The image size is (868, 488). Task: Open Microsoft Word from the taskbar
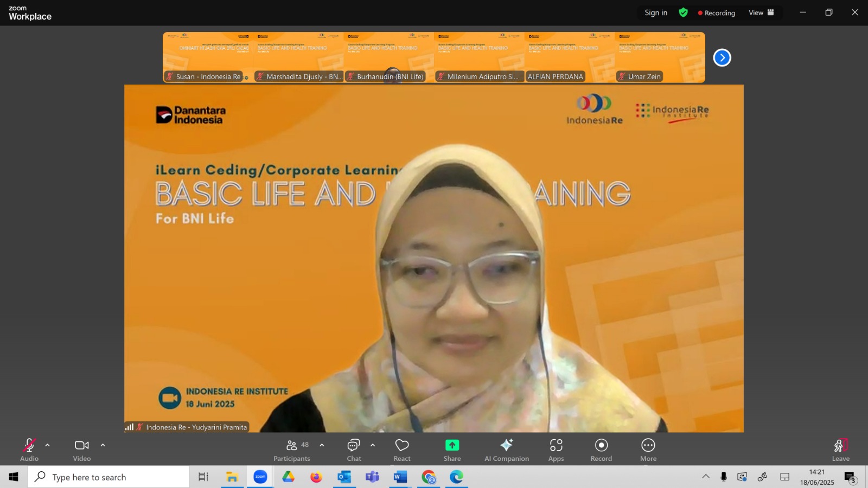(x=400, y=477)
